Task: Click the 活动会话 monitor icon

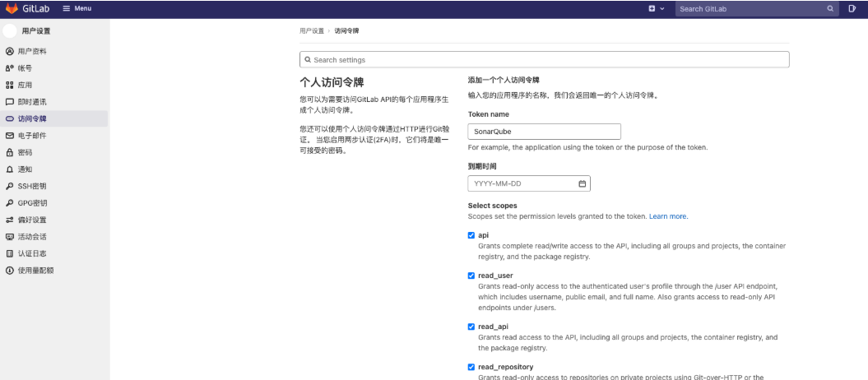Action: [x=9, y=237]
